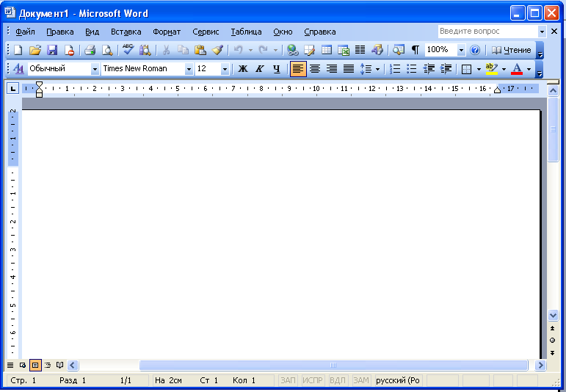
Task: Select the Format Painter brush
Action: tap(217, 50)
